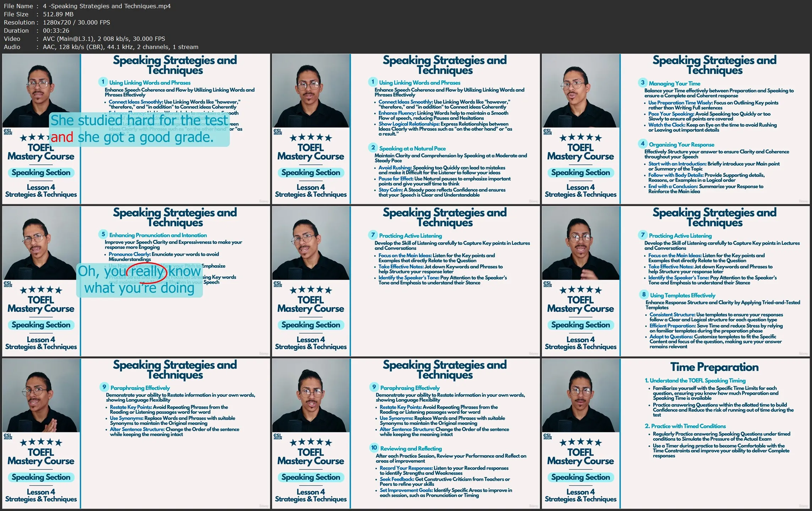Click the 'Speaking at a Natural Pace' heading

click(x=412, y=148)
